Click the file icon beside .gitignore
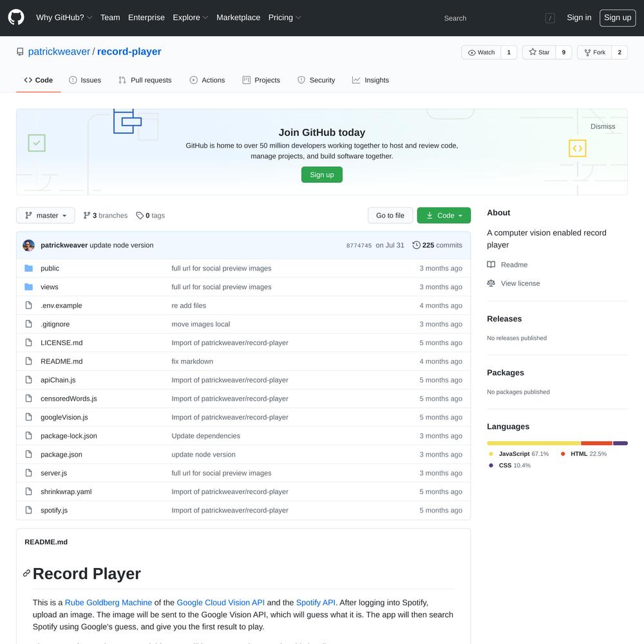644x644 pixels. (x=28, y=324)
